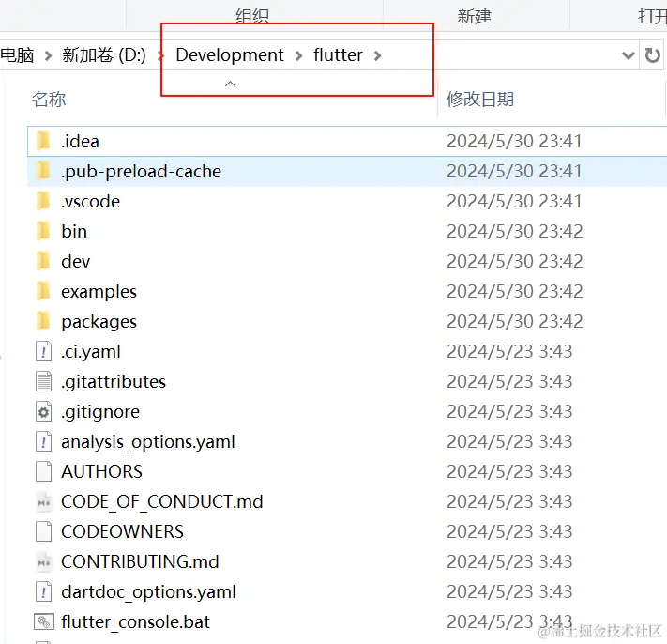The image size is (667, 644).
Task: Click the CODEOWNERS file icon
Action: point(43,531)
